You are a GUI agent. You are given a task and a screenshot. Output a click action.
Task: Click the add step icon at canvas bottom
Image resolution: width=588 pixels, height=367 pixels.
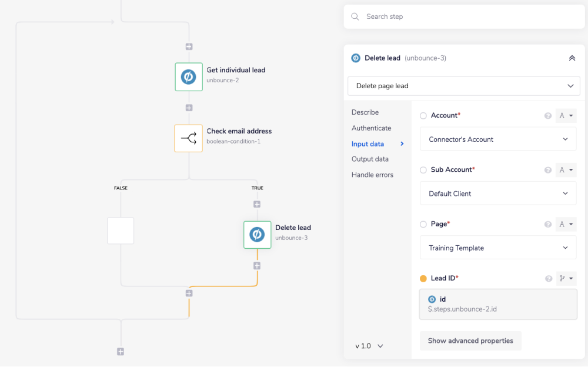tap(121, 352)
